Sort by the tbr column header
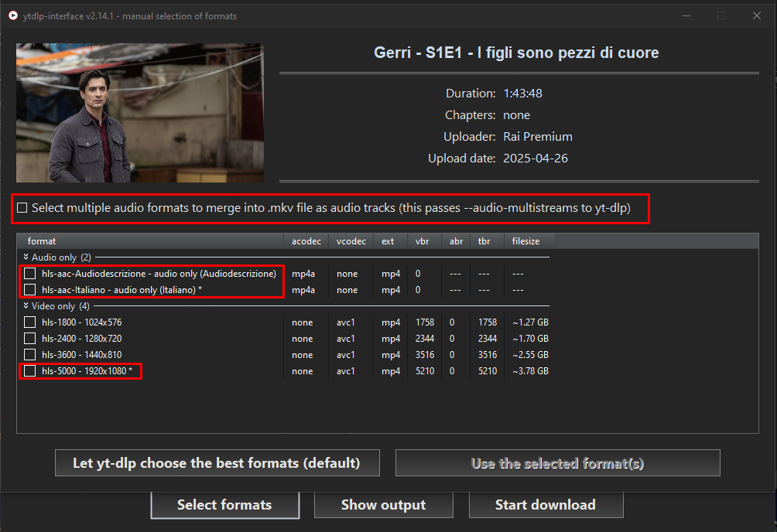 (487, 241)
